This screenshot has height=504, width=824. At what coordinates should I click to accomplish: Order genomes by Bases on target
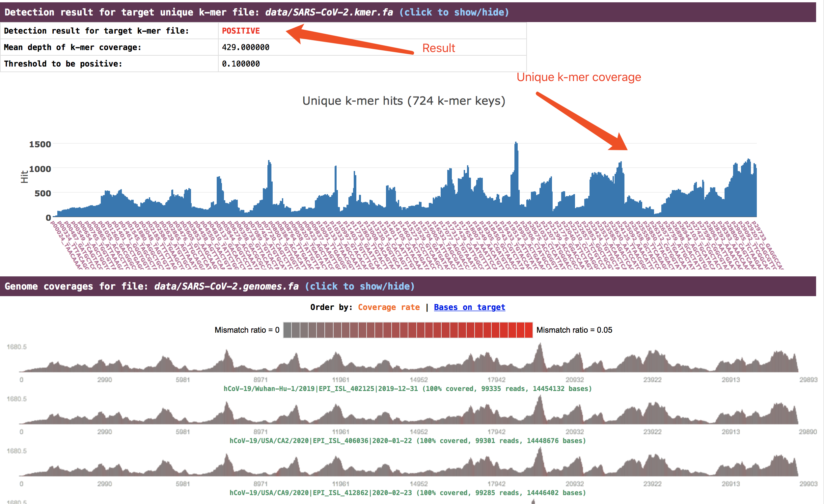(469, 307)
